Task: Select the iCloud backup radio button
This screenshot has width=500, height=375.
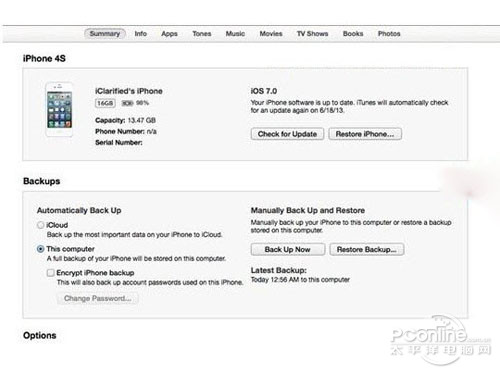Action: point(41,225)
